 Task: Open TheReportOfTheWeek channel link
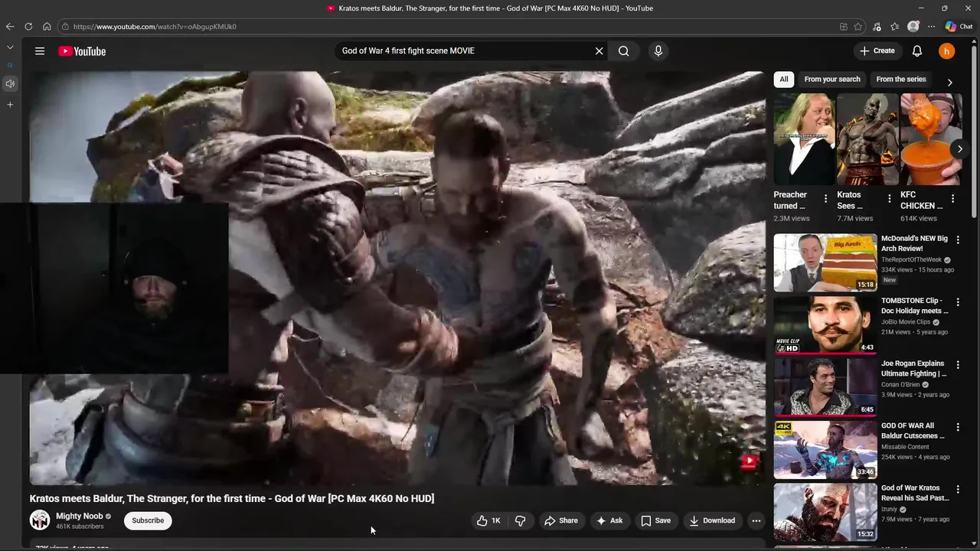coord(911,260)
